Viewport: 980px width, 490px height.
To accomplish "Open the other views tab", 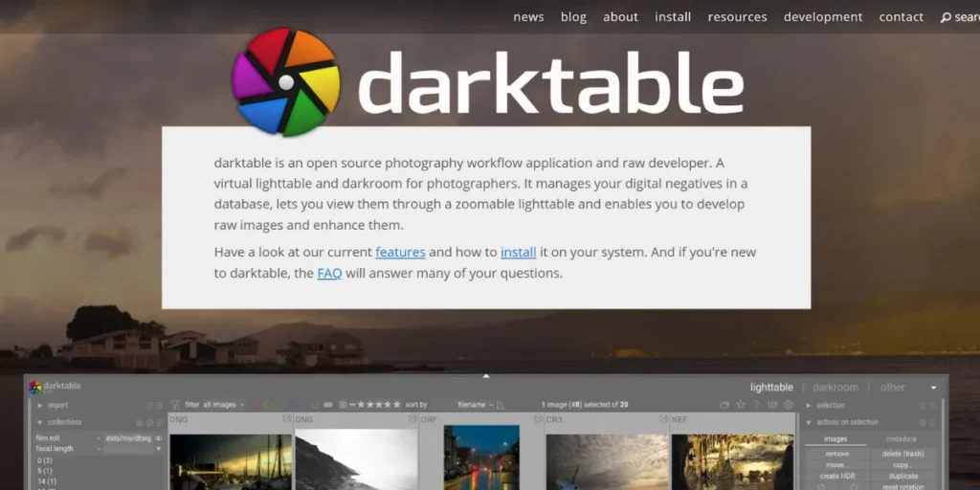I will (892, 388).
